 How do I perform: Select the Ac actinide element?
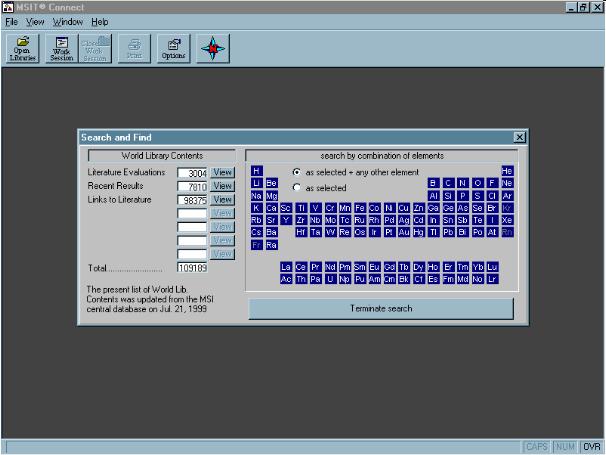pyautogui.click(x=286, y=279)
